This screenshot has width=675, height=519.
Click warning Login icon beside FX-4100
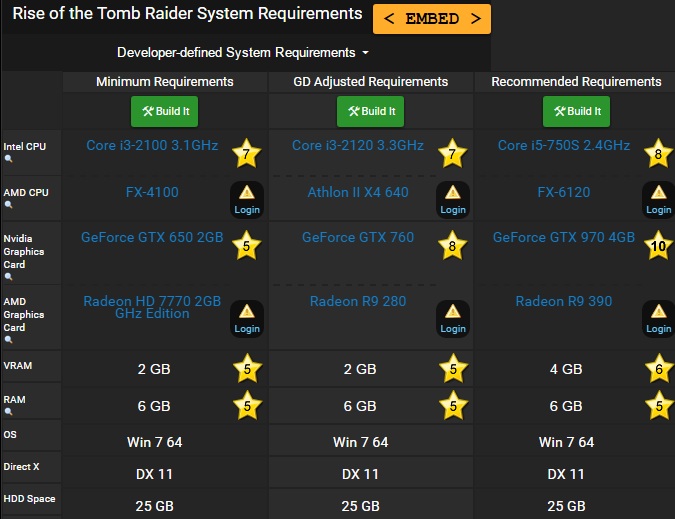[247, 200]
